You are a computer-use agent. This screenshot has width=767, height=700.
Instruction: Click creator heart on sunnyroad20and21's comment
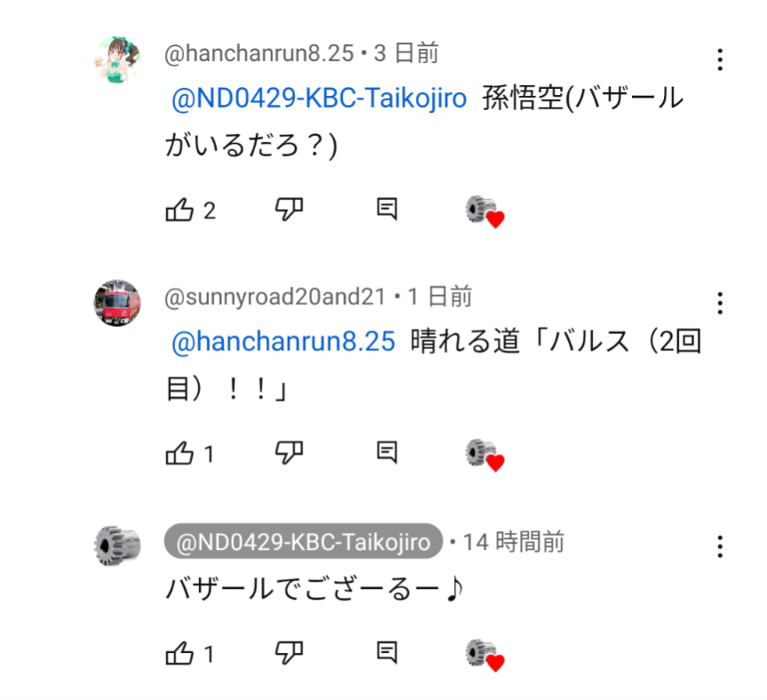(x=484, y=455)
